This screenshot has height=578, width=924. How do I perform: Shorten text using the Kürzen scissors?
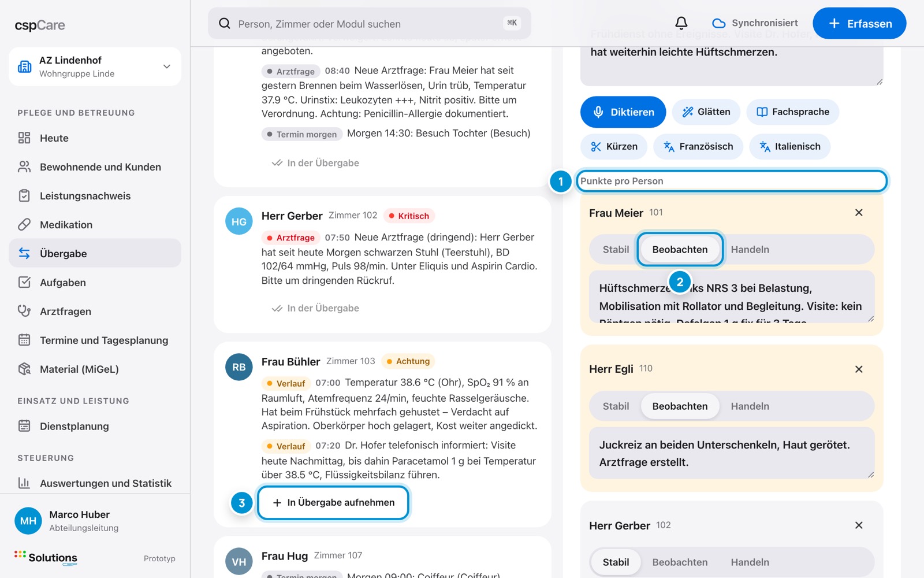[614, 147]
